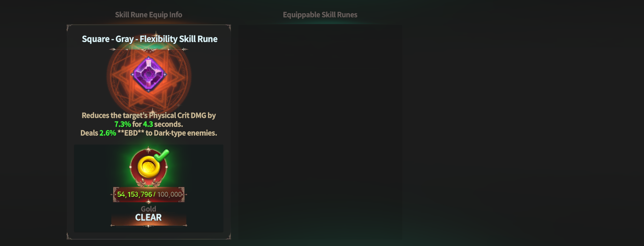Click the green 2.6% damage value
This screenshot has width=644, height=246.
pyautogui.click(x=108, y=133)
